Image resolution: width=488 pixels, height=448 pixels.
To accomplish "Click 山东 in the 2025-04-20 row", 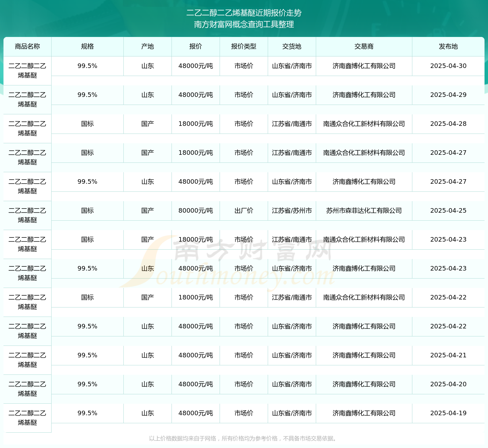I will [148, 384].
